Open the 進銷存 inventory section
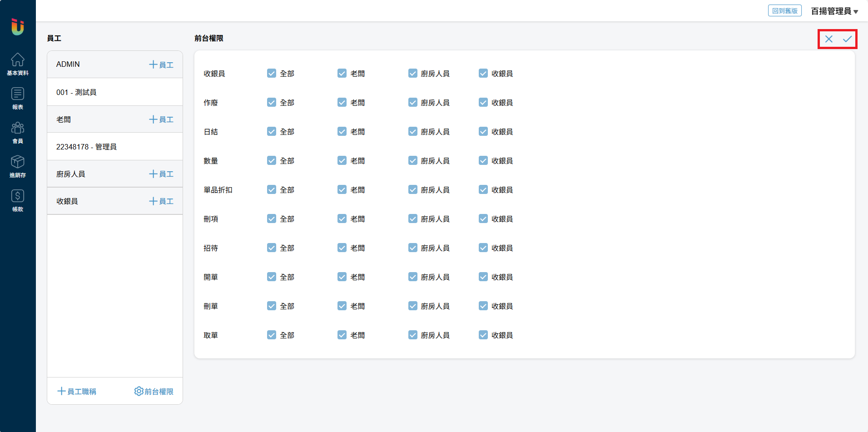The image size is (868, 432). coord(18,166)
